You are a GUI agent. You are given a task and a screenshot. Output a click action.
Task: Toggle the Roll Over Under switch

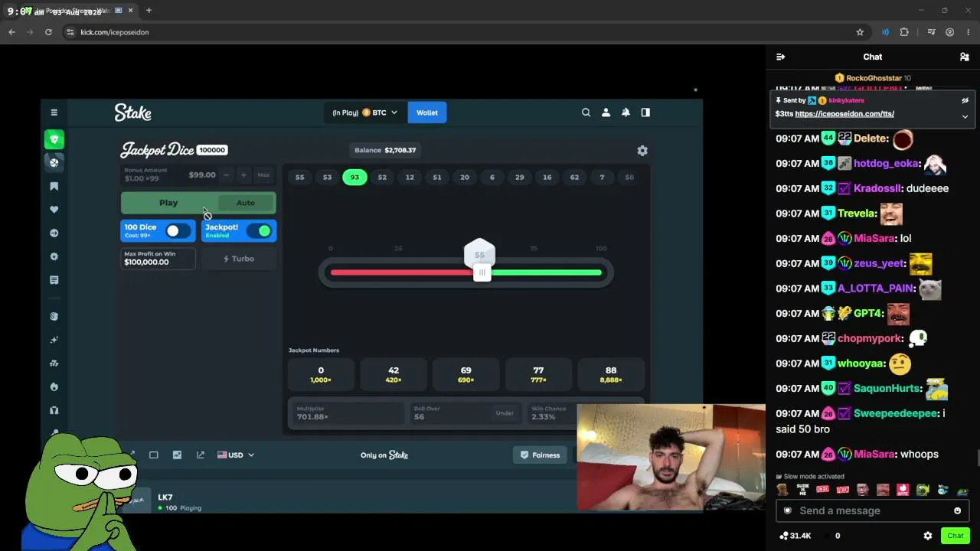[505, 413]
